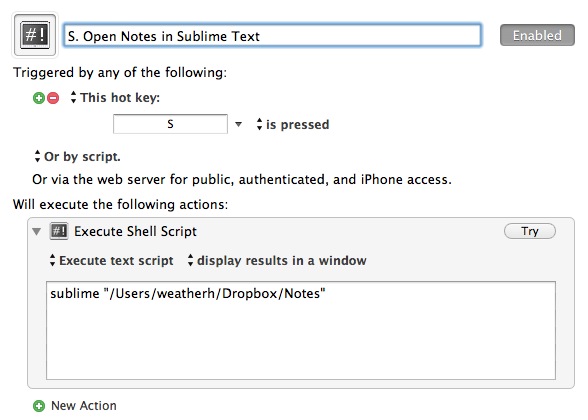
Task: Collapse the Execute Shell Script action
Action: click(x=37, y=231)
